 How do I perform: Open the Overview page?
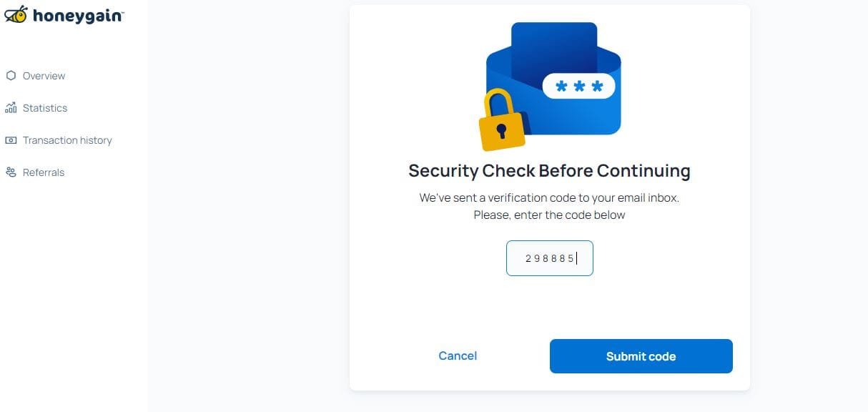pyautogui.click(x=44, y=76)
